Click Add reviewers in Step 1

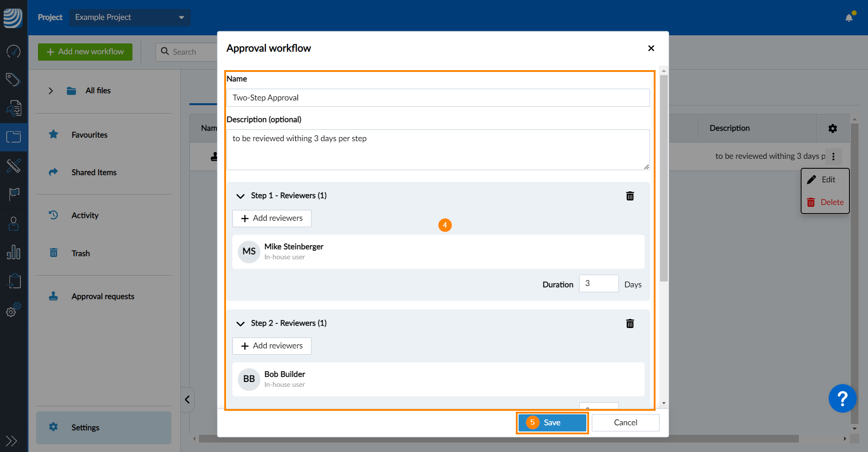pos(272,219)
